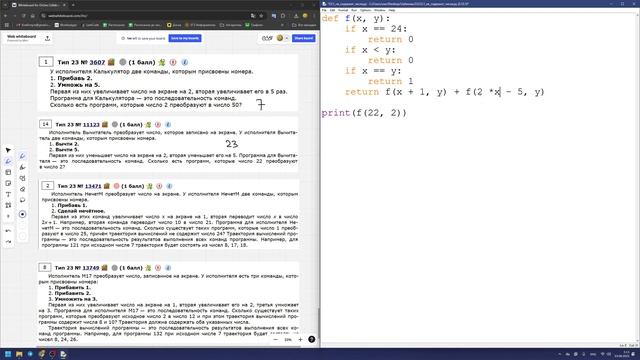Click the red icon next to task 3607

point(173,62)
